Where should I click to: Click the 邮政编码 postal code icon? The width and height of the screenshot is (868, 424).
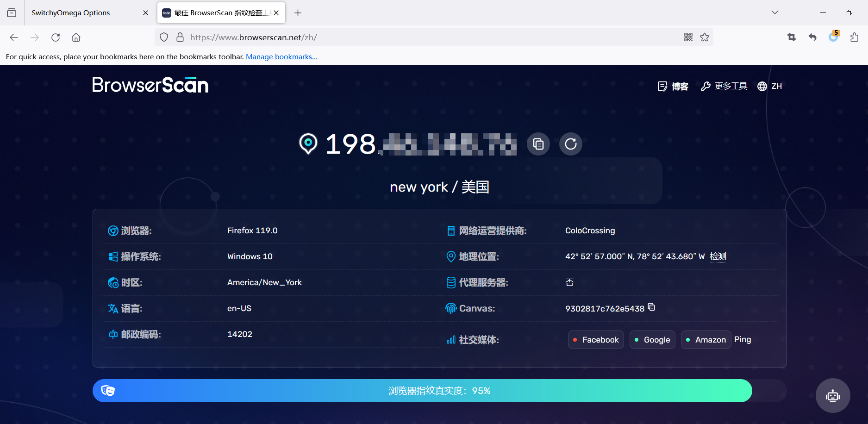[113, 334]
